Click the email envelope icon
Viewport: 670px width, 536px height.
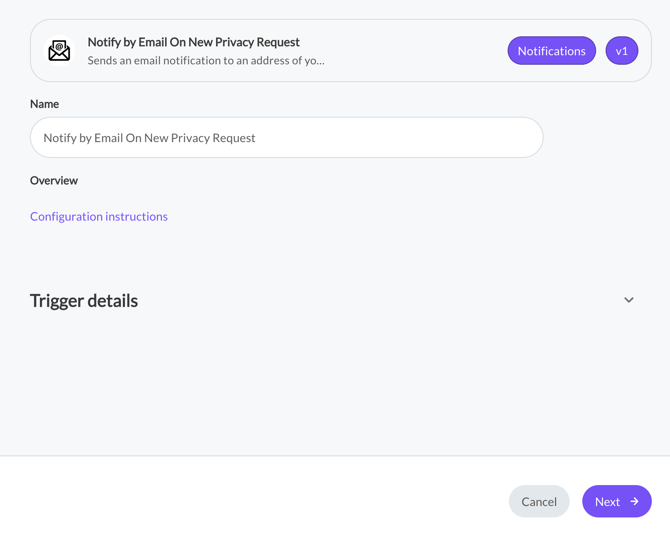59,51
